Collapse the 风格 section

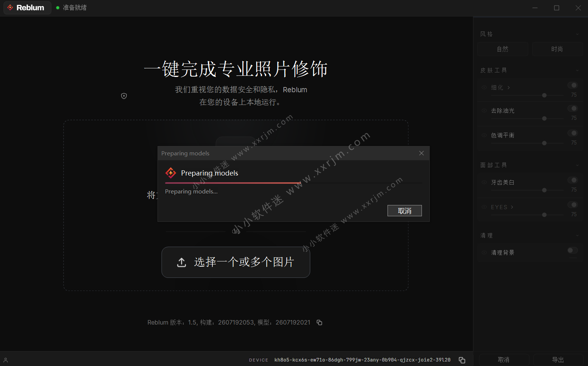[578, 34]
